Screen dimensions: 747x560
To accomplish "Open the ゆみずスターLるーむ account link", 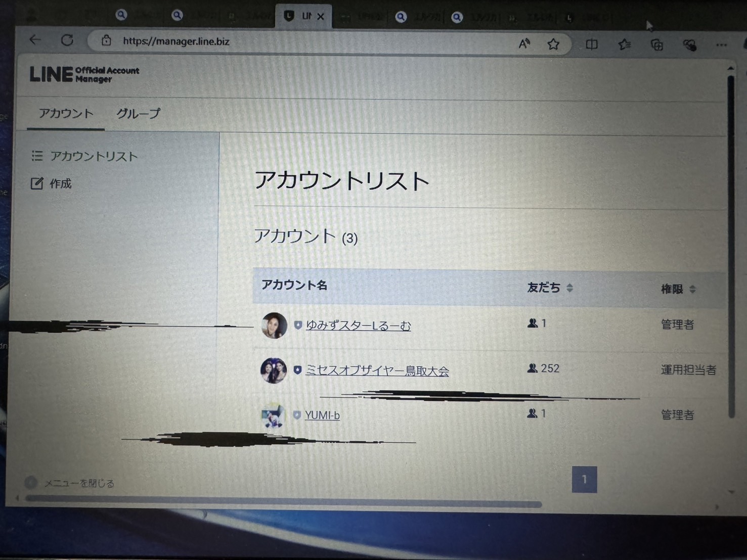I will click(x=358, y=326).
